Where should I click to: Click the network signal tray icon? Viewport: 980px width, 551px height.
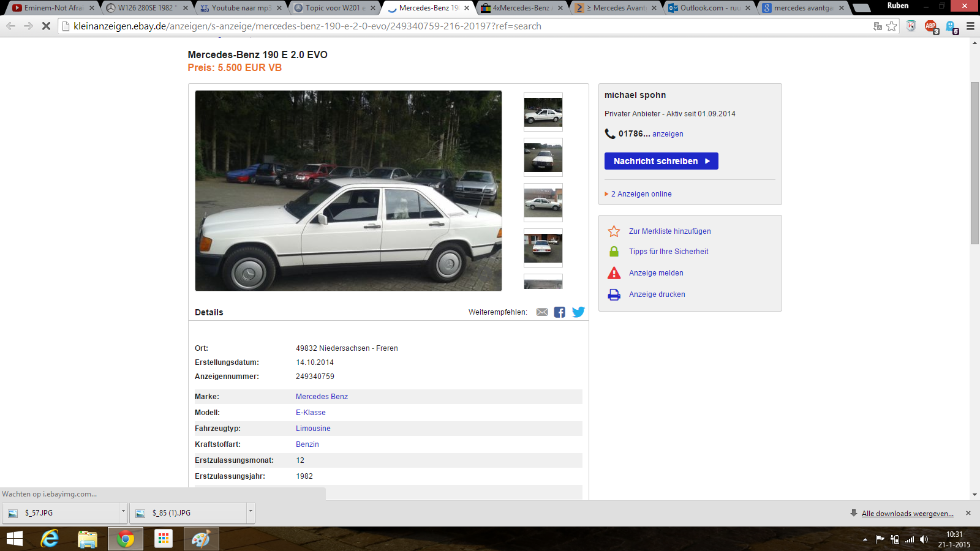(x=910, y=539)
